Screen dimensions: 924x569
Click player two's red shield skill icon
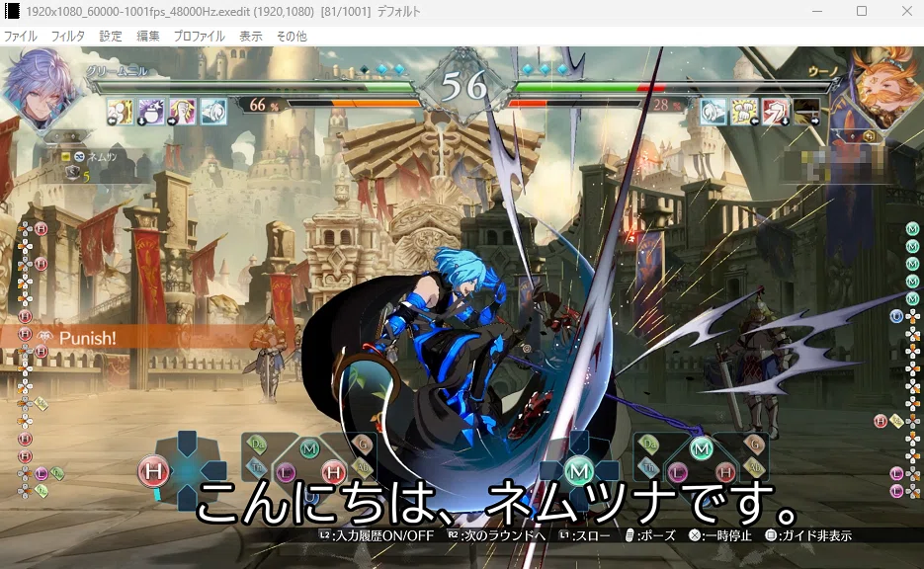click(776, 112)
